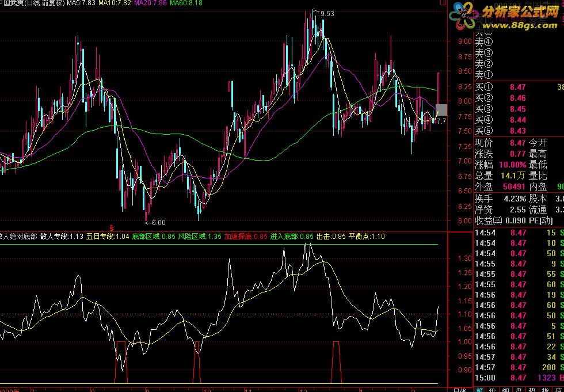Select the 卖② ask row
This screenshot has width=564, height=392.
click(x=519, y=64)
